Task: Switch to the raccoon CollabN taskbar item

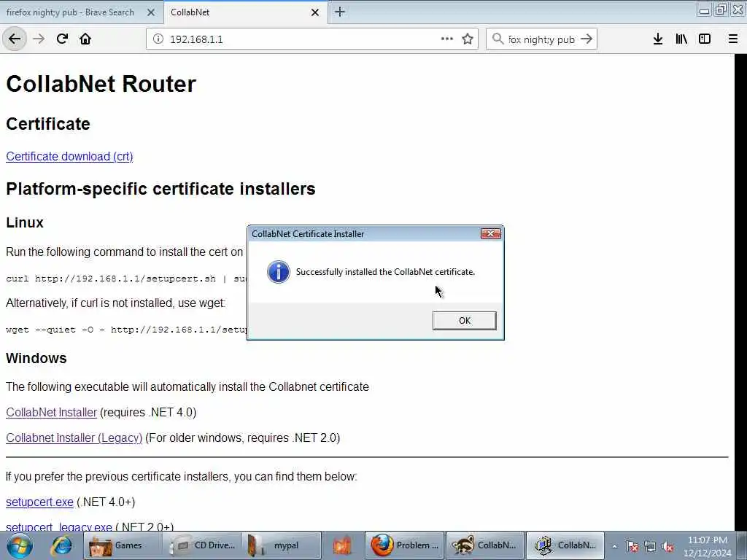Action: click(x=485, y=545)
